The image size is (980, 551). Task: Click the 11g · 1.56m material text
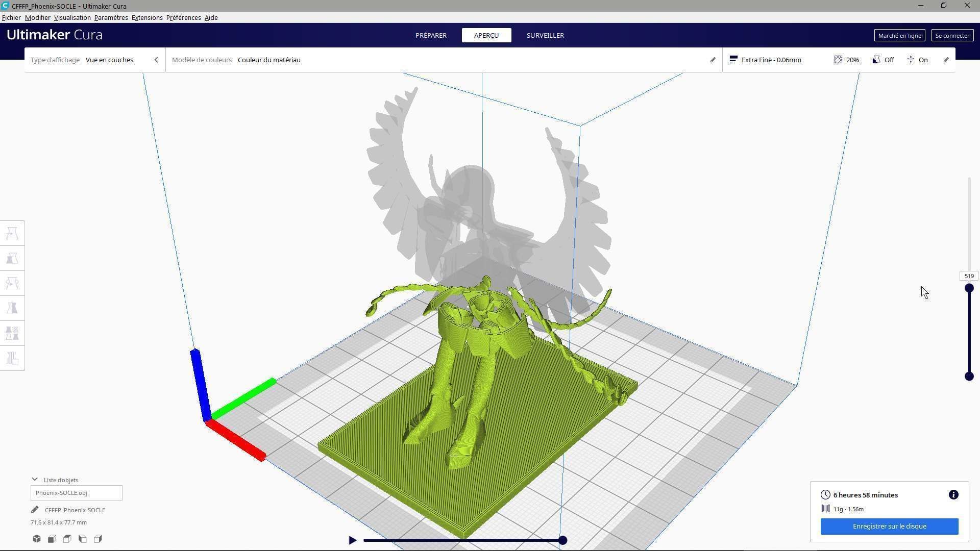848,509
